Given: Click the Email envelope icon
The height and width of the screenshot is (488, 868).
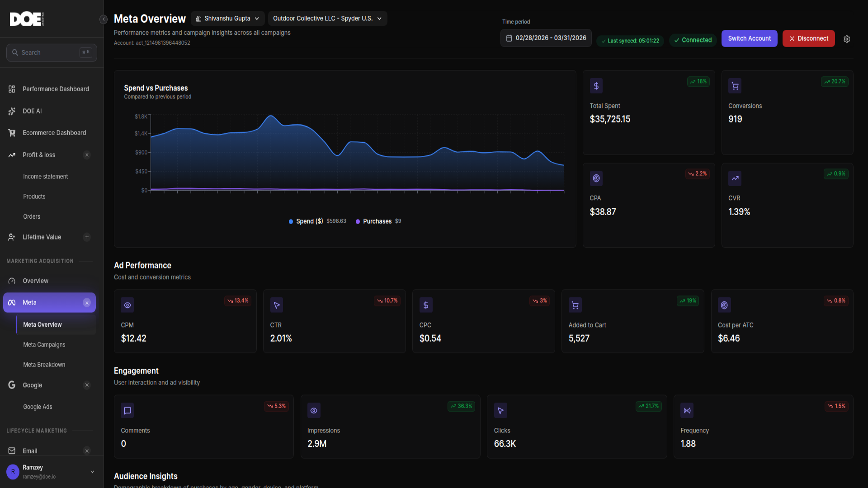Looking at the screenshot, I should tap(12, 451).
